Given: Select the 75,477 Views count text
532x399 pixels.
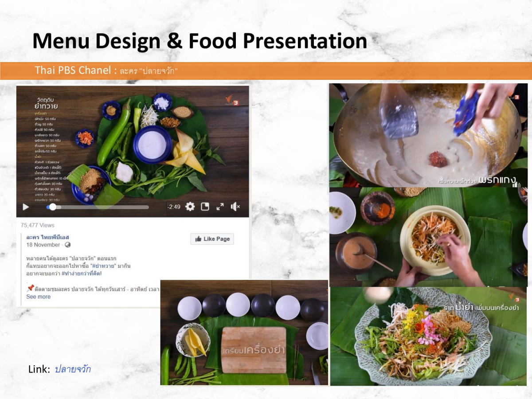Looking at the screenshot, I should (38, 225).
